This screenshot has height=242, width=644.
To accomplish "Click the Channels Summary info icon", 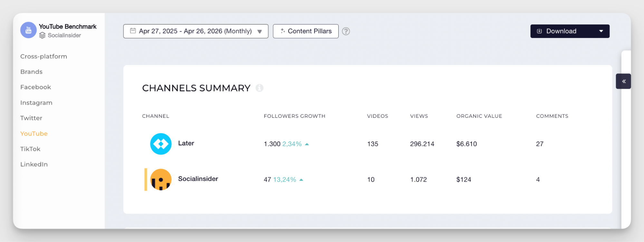I will point(259,88).
